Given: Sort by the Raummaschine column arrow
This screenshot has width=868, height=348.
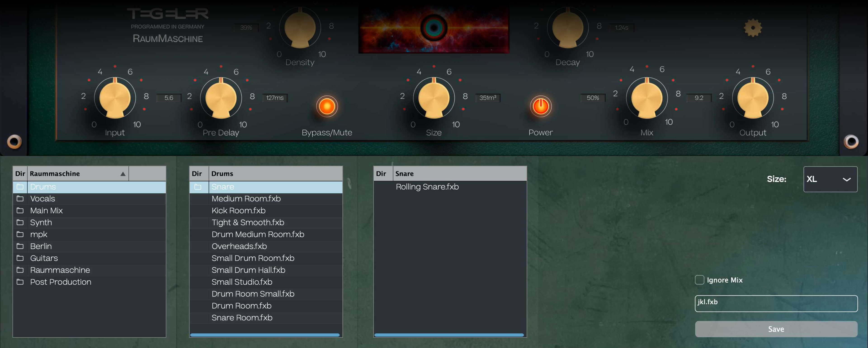Looking at the screenshot, I should pyautogui.click(x=123, y=174).
